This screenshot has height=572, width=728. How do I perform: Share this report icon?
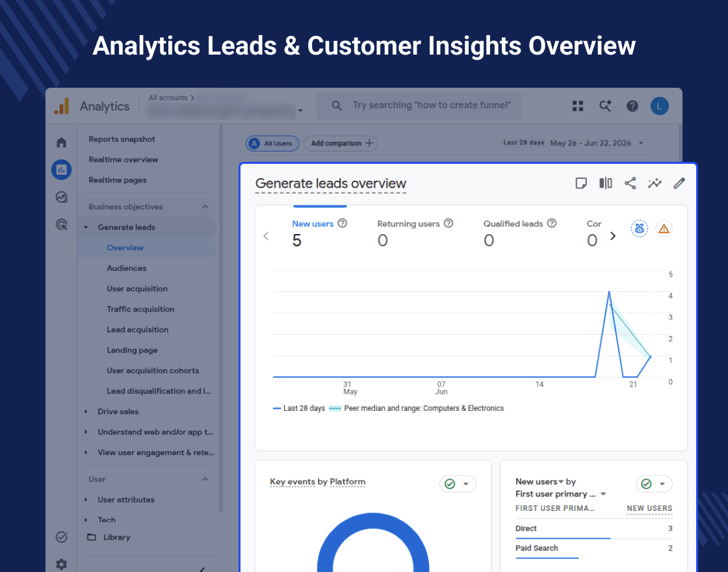630,183
